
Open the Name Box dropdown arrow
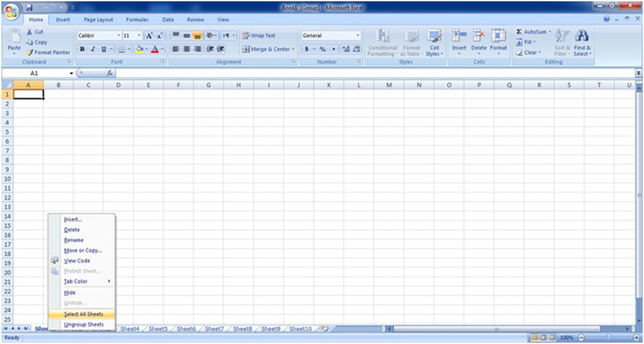coord(71,73)
